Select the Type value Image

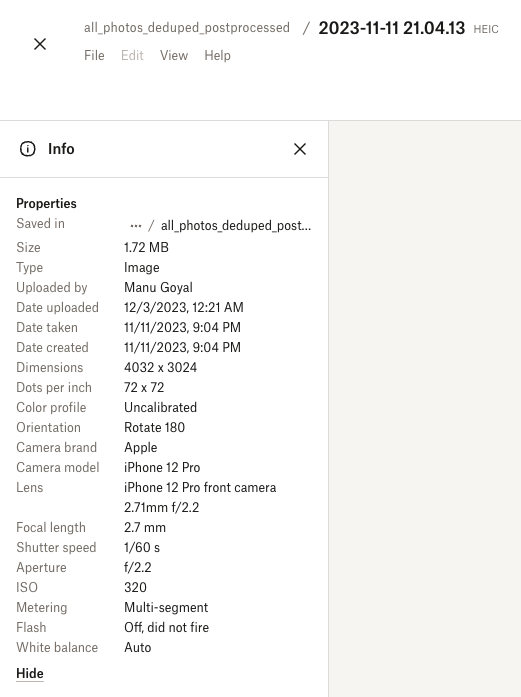[x=141, y=267]
